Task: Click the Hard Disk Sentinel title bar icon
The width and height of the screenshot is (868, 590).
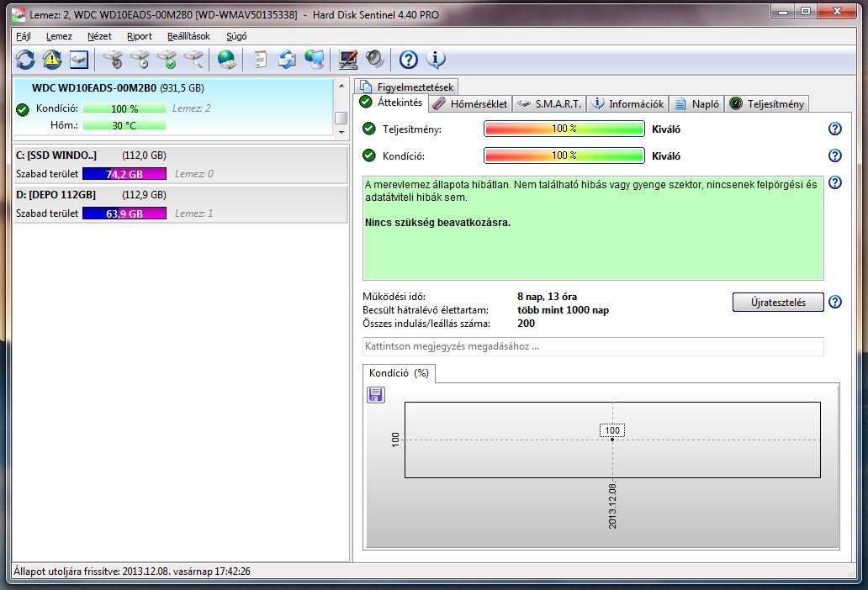Action: (19, 13)
